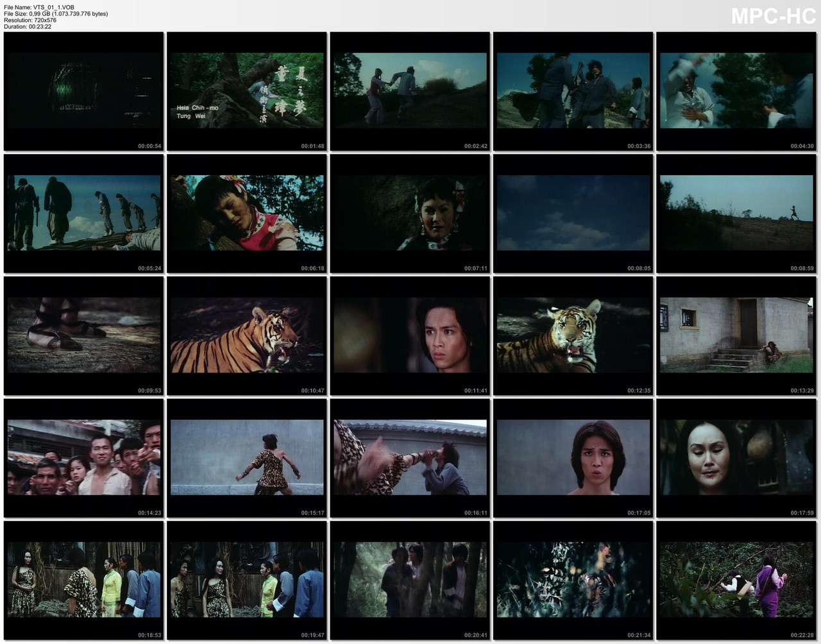
Task: Select the young man's face thumbnail 00:11:41
Action: (x=410, y=335)
